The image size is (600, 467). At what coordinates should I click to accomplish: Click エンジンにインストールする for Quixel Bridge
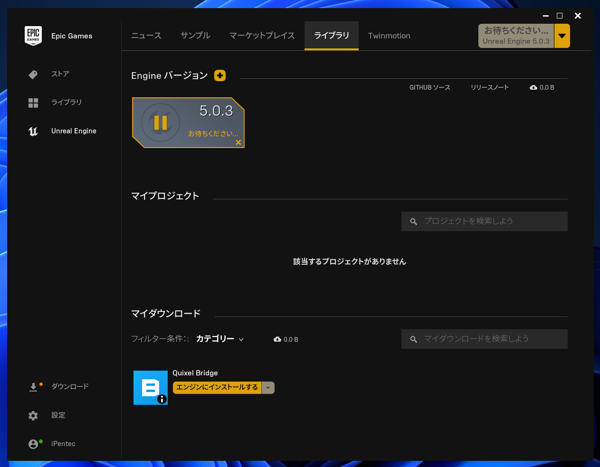pos(217,387)
